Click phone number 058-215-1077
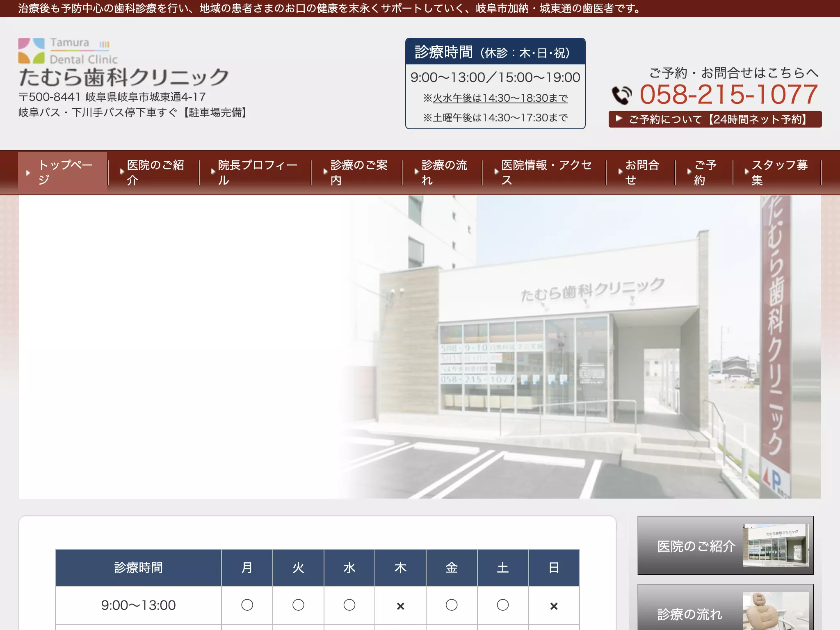Image resolution: width=840 pixels, height=630 pixels. pos(729,95)
